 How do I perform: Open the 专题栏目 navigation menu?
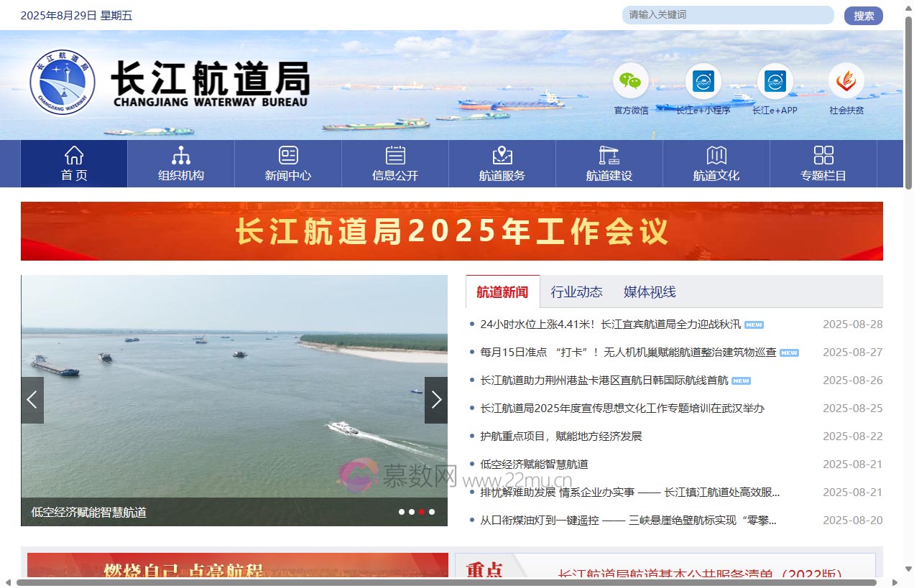823,164
